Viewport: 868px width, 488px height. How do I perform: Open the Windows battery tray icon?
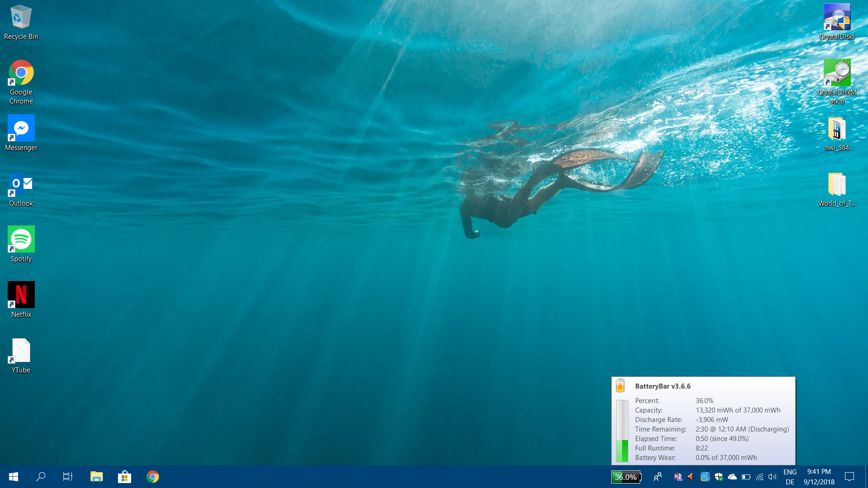click(x=746, y=477)
